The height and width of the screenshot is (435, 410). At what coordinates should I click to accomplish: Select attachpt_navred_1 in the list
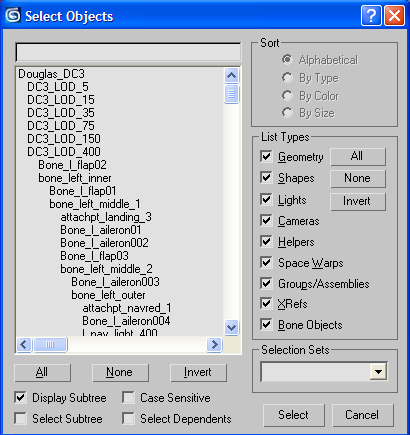click(127, 308)
